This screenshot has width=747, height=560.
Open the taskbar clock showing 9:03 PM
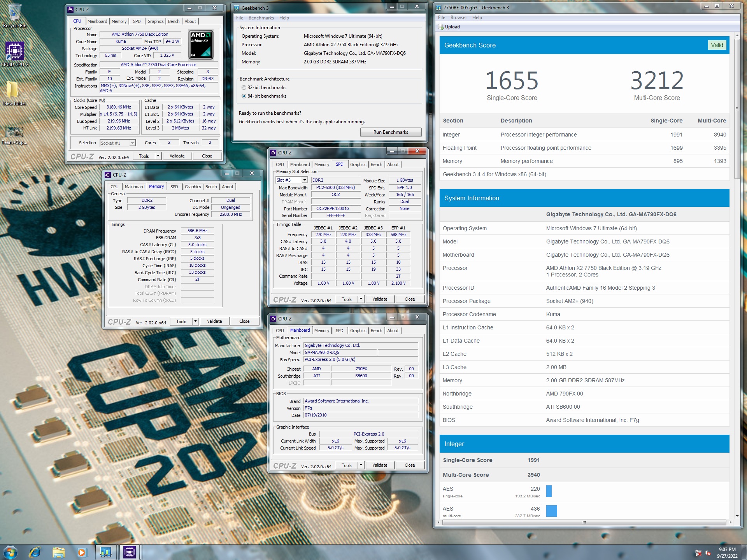pos(727,553)
